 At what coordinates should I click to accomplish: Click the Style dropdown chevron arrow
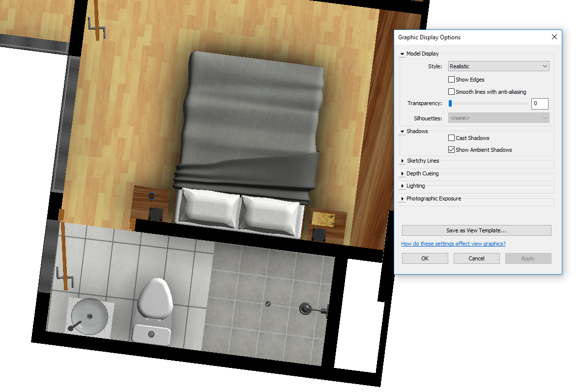(545, 66)
